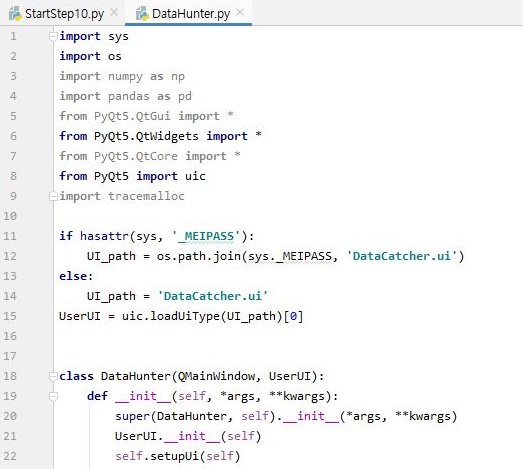Click 'PyQt5.QtGui' in line 5

[132, 116]
